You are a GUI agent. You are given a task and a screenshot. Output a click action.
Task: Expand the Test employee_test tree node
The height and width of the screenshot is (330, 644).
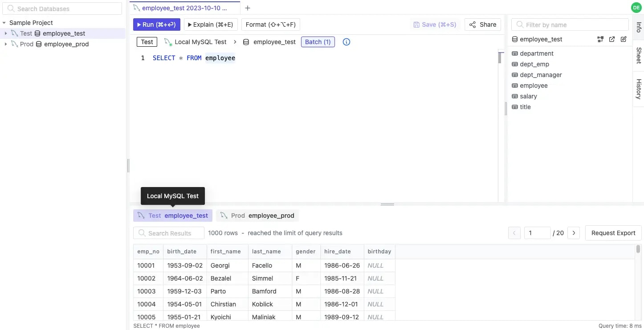point(6,33)
